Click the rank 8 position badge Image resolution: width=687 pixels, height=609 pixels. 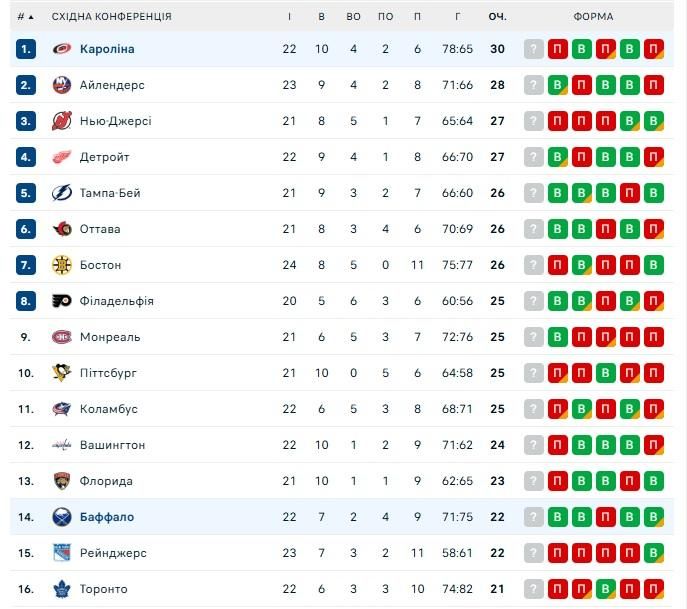26,301
